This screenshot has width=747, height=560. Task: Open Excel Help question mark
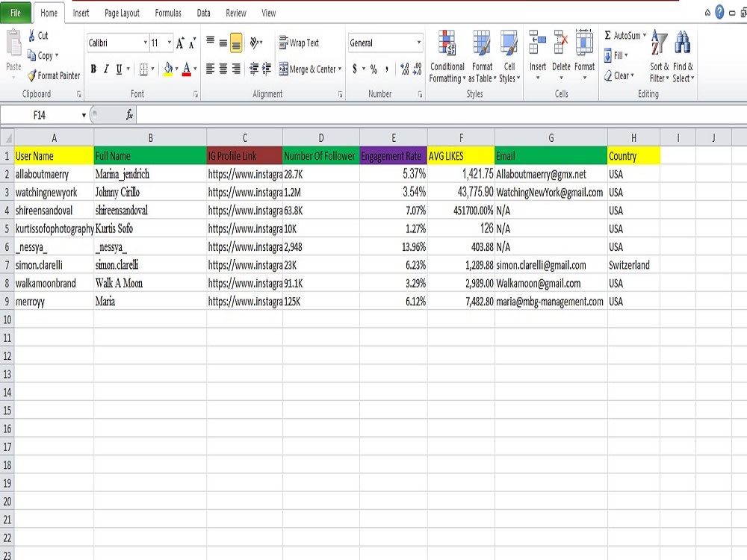719,13
